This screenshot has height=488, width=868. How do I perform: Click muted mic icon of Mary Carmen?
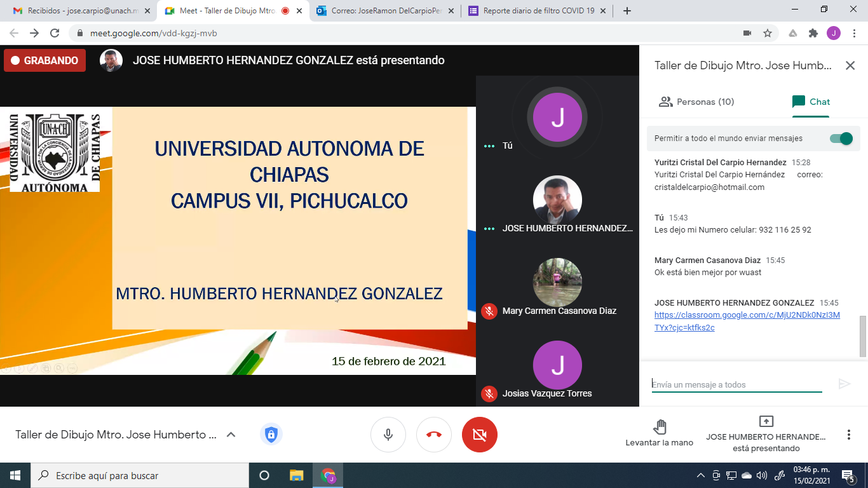[489, 311]
